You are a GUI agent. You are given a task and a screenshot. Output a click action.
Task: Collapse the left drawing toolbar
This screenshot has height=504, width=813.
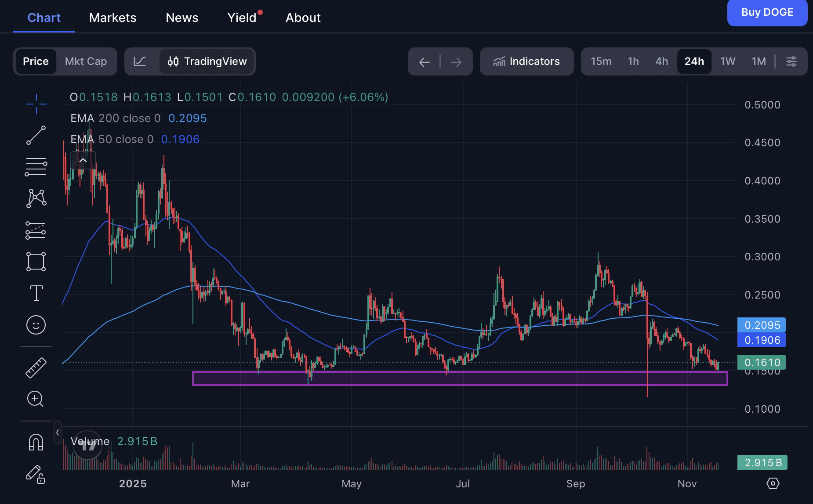pyautogui.click(x=58, y=432)
